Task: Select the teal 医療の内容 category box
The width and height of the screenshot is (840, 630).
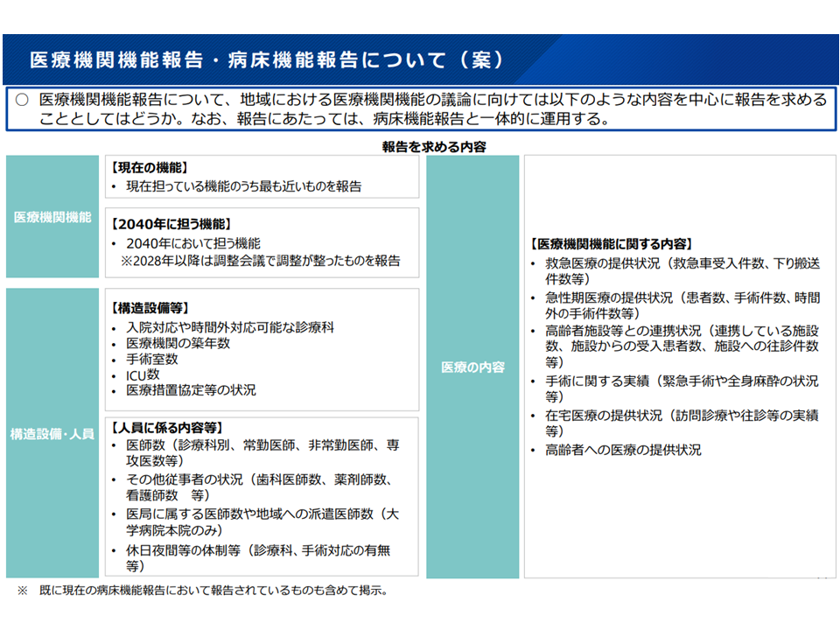Action: [x=472, y=367]
